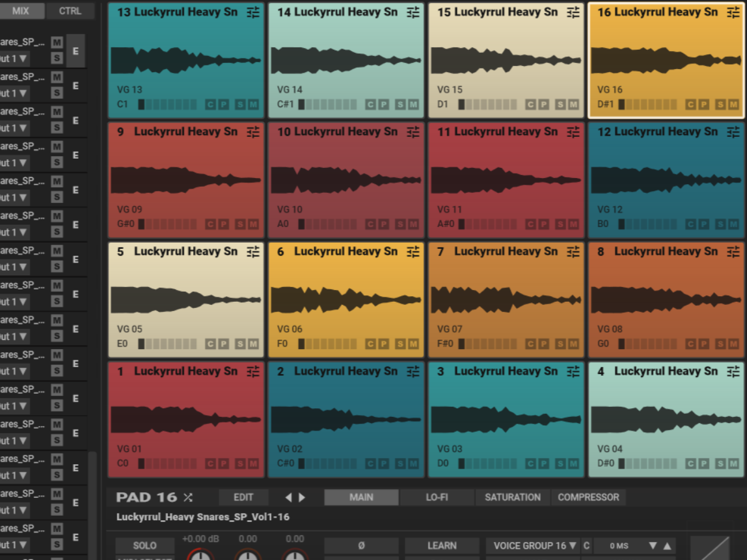Open settings icon on pad 8
The height and width of the screenshot is (560, 747).
click(x=733, y=251)
